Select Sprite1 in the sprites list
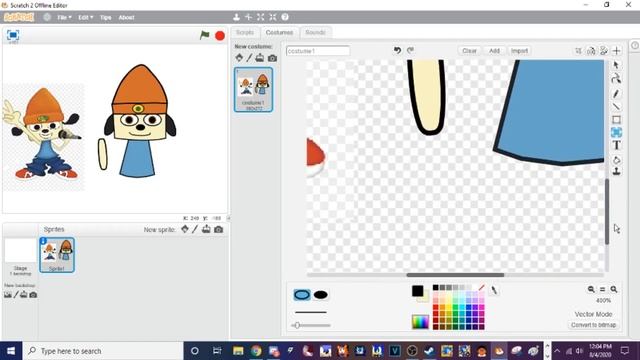The height and width of the screenshot is (360, 640). click(x=57, y=255)
